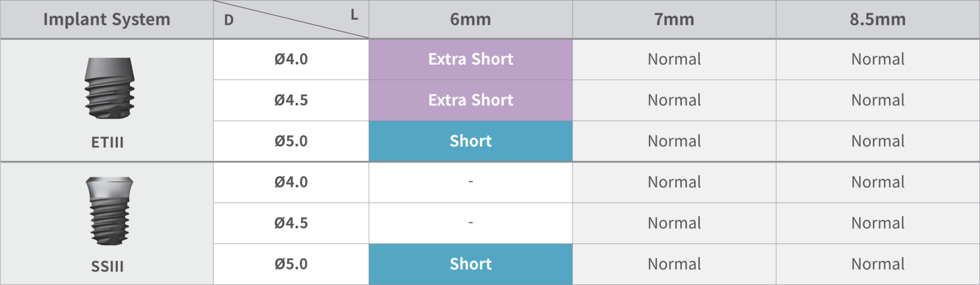
Task: Click the purple Extra Short cell for ETIII Ø4.5
Action: pyautogui.click(x=470, y=100)
